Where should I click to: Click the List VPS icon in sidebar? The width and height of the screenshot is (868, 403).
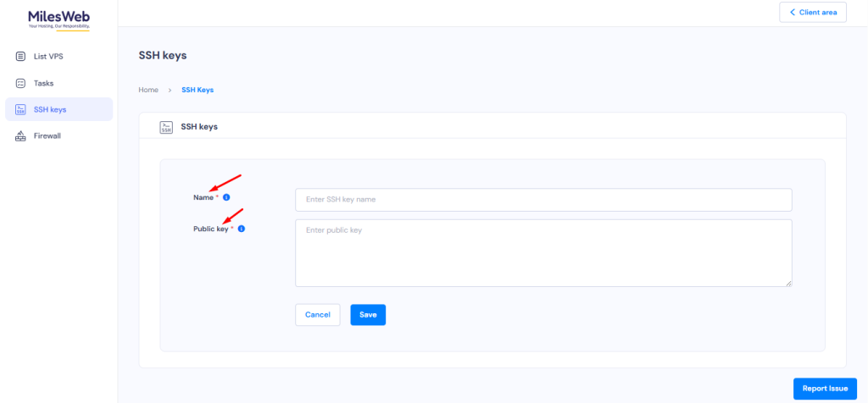[20, 57]
